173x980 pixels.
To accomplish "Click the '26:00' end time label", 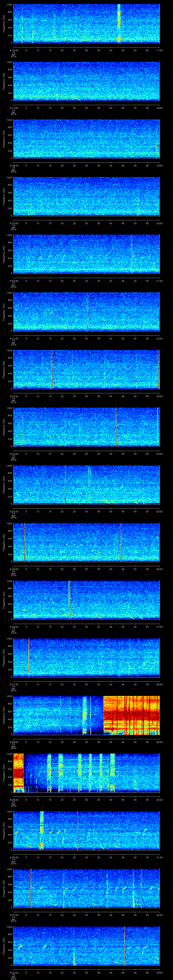I will [159, 569].
